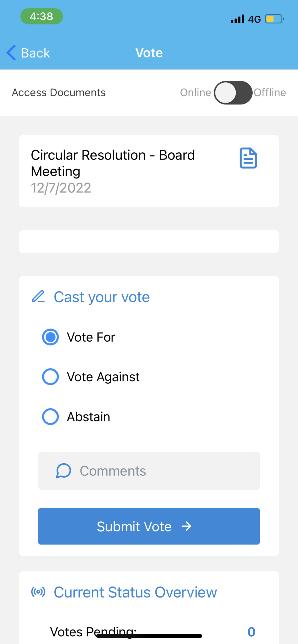Tap the cellular signal bars icon
Screen dimensions: 298x644
[237, 19]
